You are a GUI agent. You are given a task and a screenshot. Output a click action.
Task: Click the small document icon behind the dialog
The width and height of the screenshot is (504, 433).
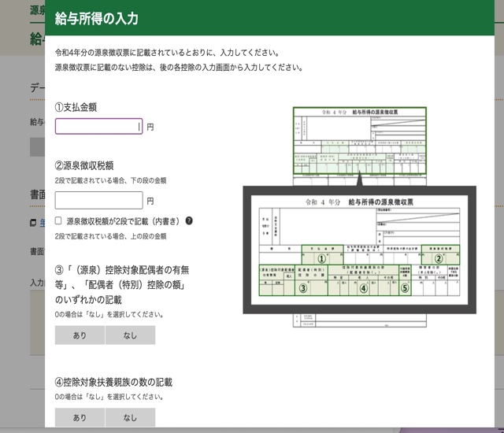[x=33, y=223]
